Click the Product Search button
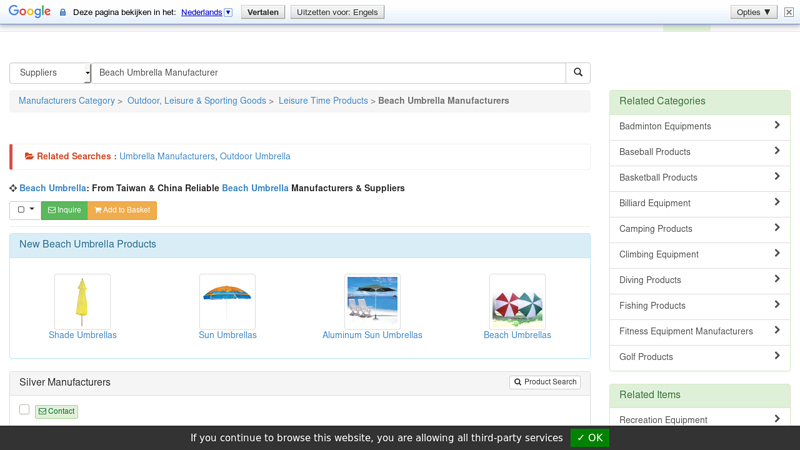 click(545, 382)
